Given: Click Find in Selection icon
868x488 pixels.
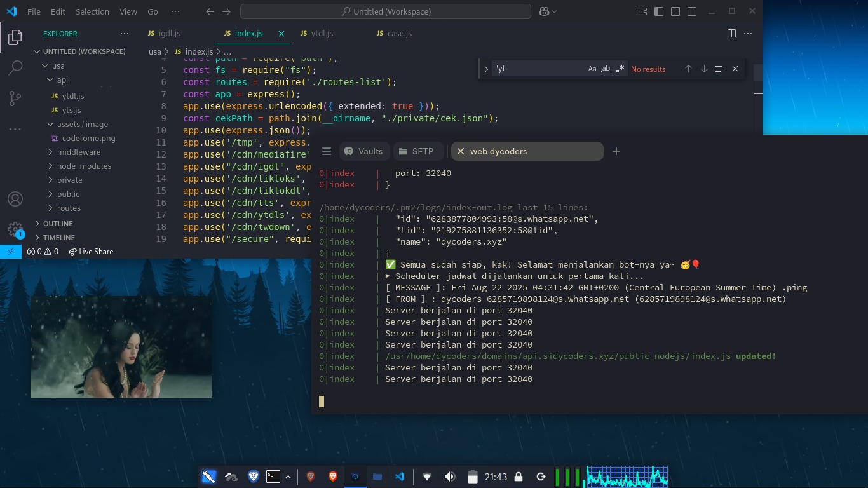Looking at the screenshot, I should click(719, 69).
